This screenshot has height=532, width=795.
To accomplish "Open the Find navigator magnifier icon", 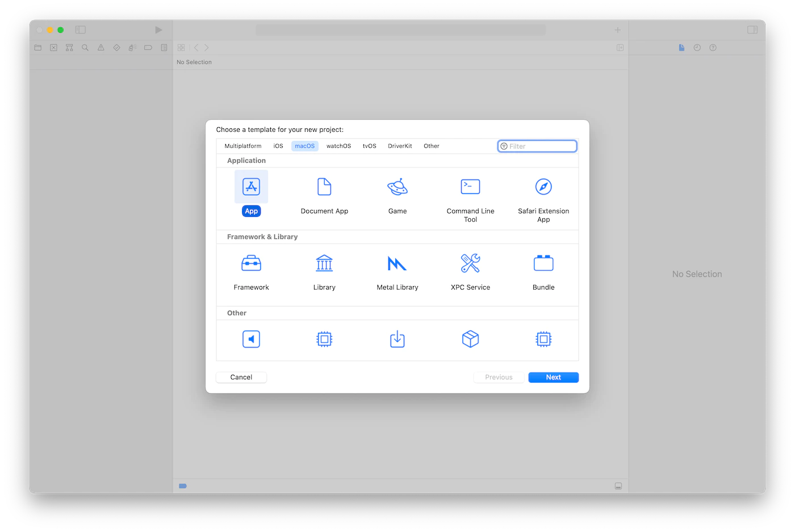I will tap(85, 48).
